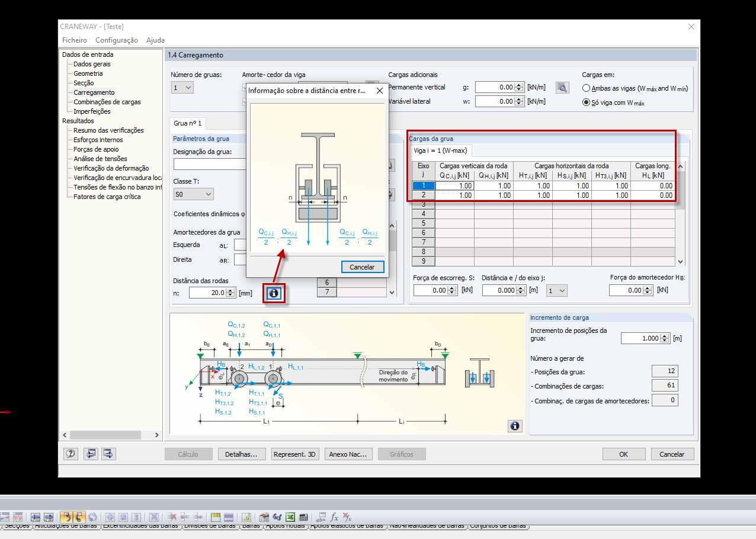Open the Configuração menu
756x539 pixels.
[117, 40]
